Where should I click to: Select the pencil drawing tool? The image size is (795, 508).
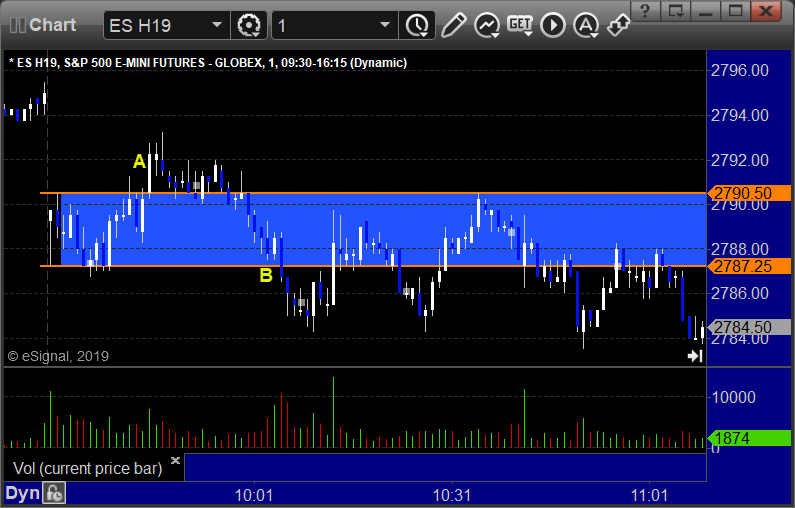pos(453,25)
